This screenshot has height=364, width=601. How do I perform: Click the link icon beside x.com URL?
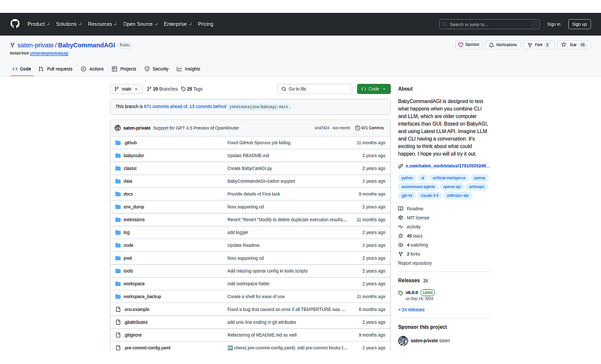(x=401, y=166)
